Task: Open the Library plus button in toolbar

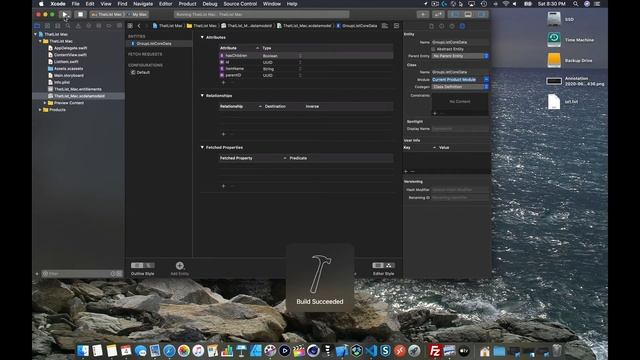Action: [423, 14]
